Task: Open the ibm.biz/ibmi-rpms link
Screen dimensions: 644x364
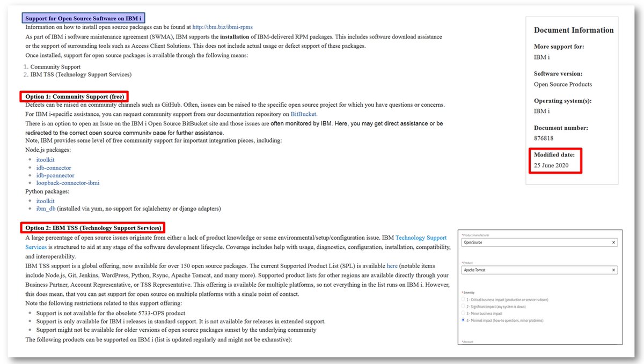Action: click(x=222, y=27)
